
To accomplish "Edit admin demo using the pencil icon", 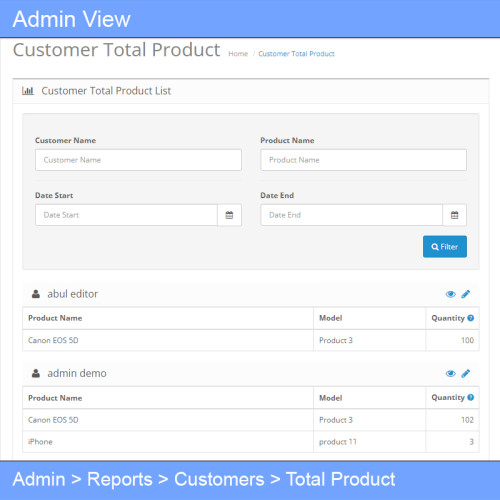I will click(466, 373).
